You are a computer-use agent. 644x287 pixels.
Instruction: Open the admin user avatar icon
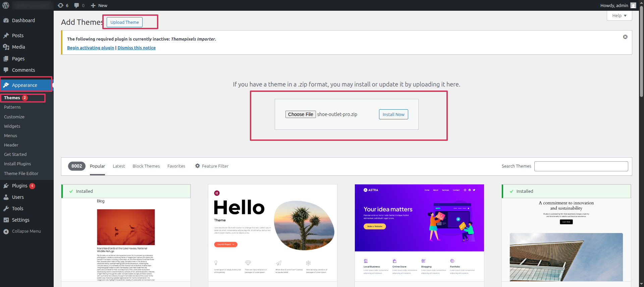[x=633, y=5]
